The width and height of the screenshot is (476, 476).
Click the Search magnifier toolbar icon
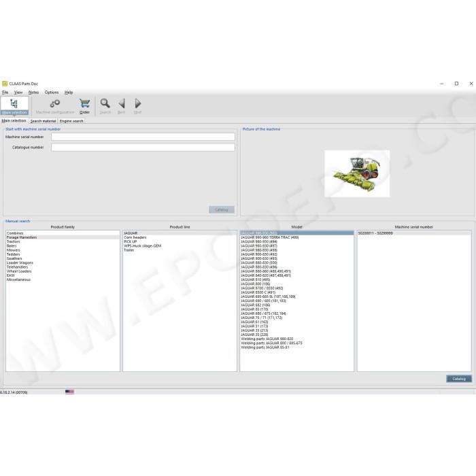[105, 106]
